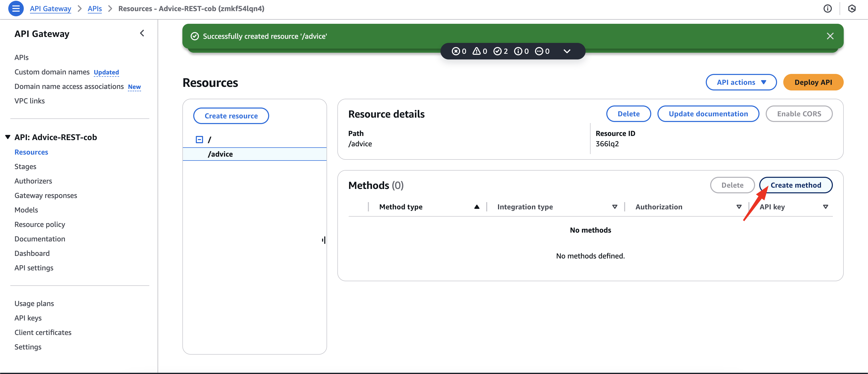Image resolution: width=868 pixels, height=374 pixels.
Task: Click the info circle icon top right
Action: tap(827, 9)
